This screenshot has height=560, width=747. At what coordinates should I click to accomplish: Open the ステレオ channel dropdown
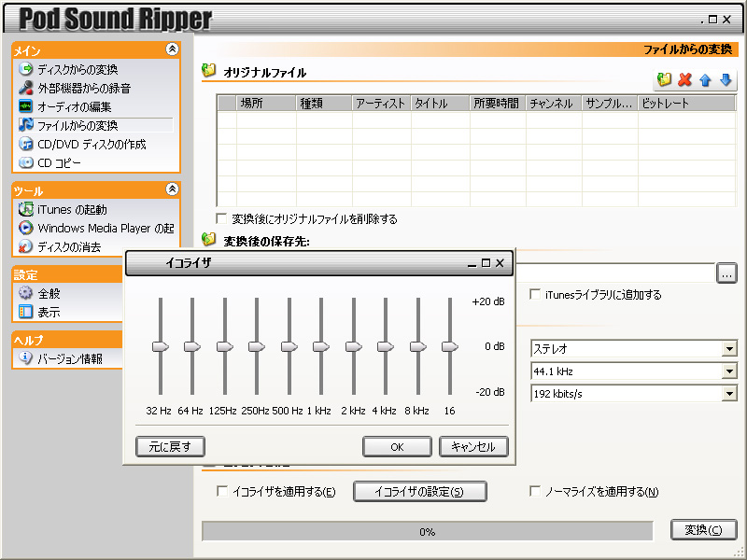coord(728,349)
